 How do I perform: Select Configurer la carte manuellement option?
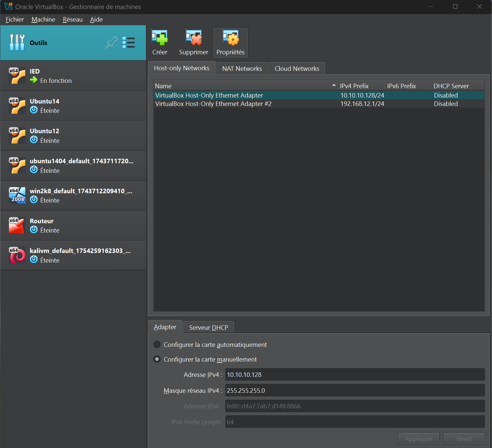coord(157,359)
